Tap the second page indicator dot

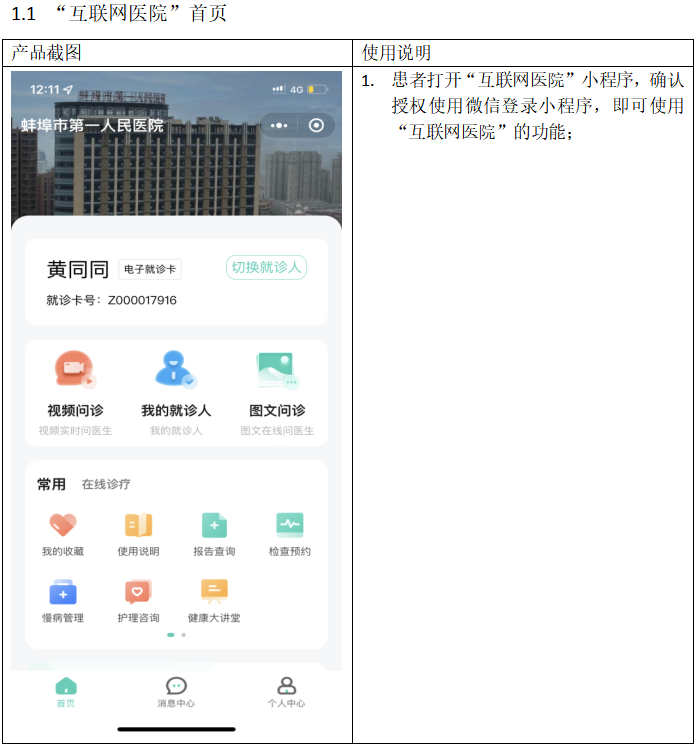(x=183, y=635)
